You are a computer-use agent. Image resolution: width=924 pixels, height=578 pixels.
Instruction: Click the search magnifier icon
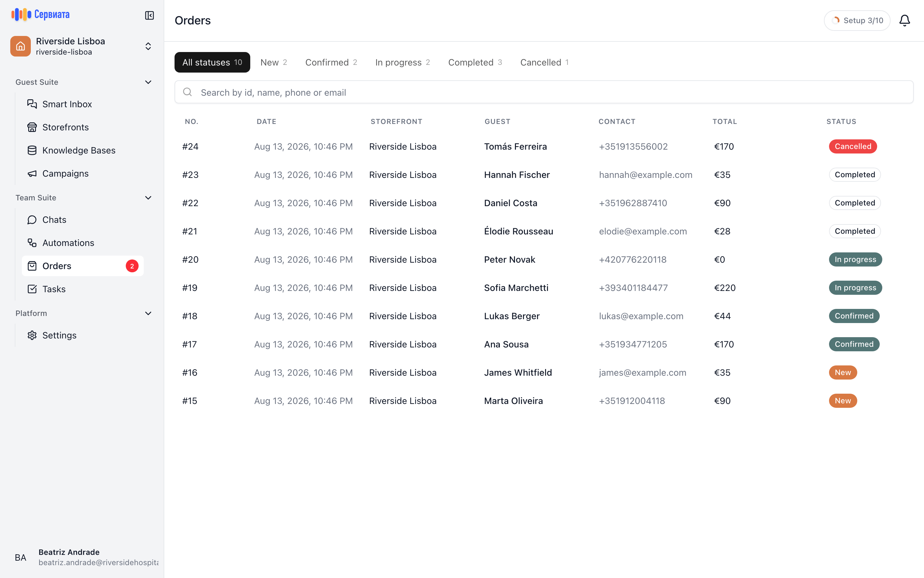187,92
